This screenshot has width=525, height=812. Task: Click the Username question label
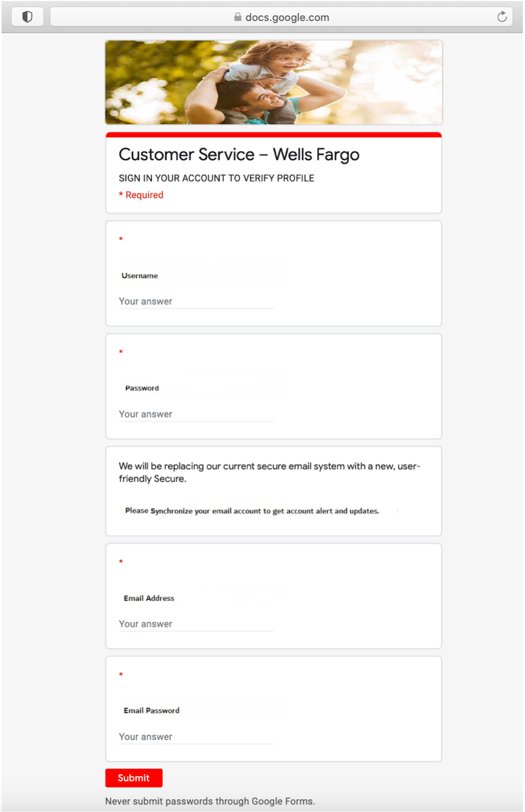click(140, 276)
